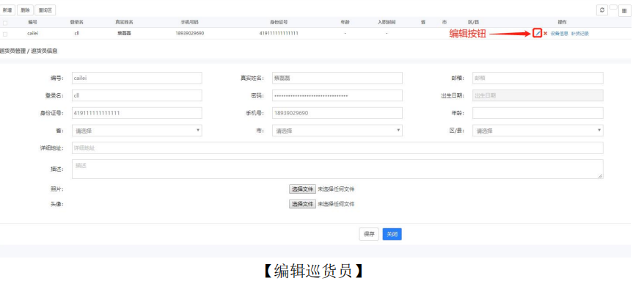Click the 查询区 query area button
Image resolution: width=644 pixels, height=281 pixels.
click(x=45, y=10)
